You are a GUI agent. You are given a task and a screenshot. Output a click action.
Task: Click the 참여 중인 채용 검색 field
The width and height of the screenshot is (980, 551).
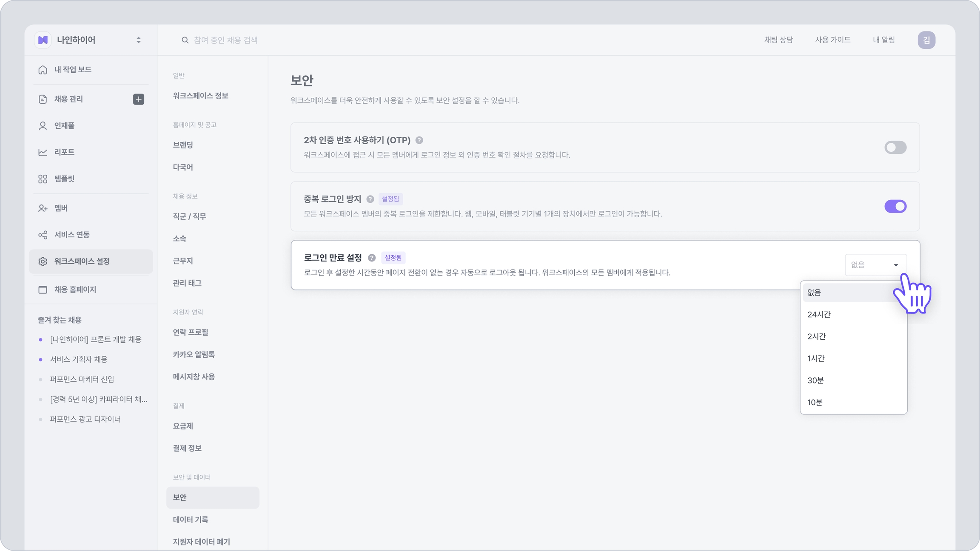[x=226, y=40]
